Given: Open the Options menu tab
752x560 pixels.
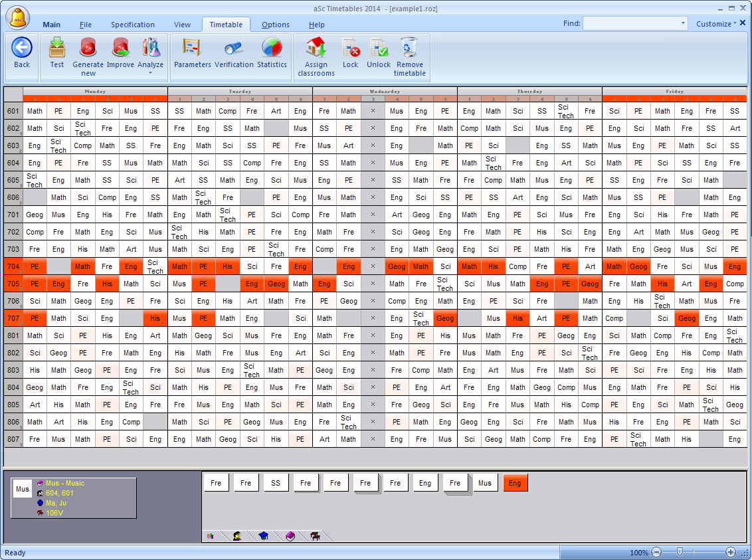Looking at the screenshot, I should pyautogui.click(x=275, y=25).
